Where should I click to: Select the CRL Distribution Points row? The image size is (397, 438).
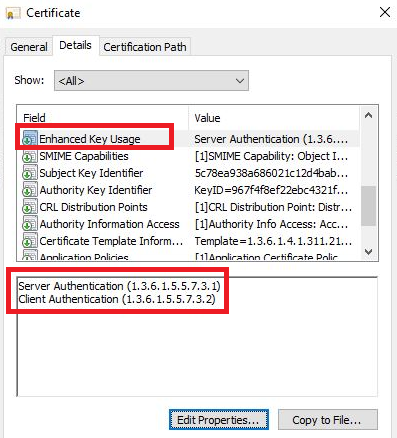click(x=188, y=207)
